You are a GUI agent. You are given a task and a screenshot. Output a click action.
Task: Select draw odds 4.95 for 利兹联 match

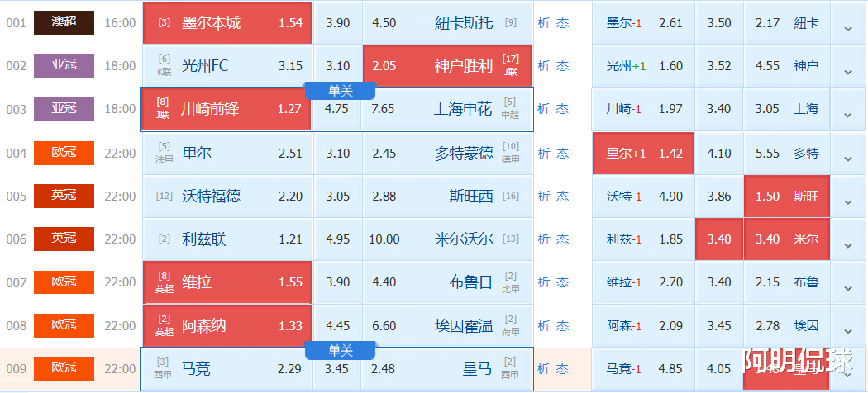[337, 239]
